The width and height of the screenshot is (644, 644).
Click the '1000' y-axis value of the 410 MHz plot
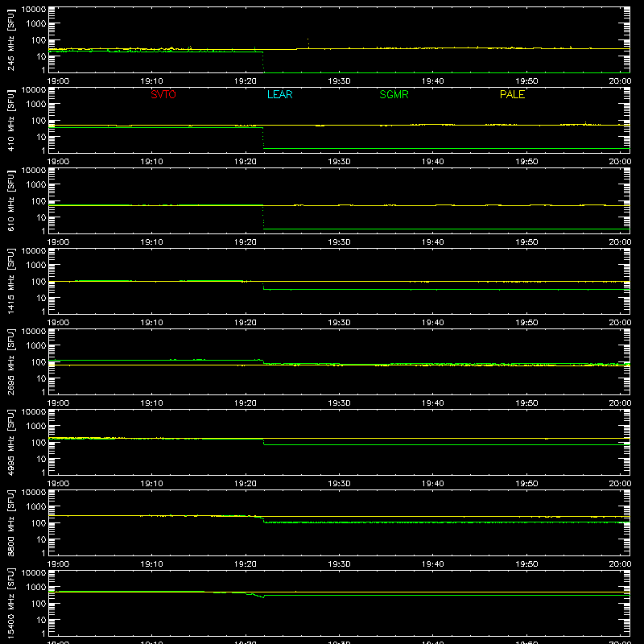[x=36, y=104]
